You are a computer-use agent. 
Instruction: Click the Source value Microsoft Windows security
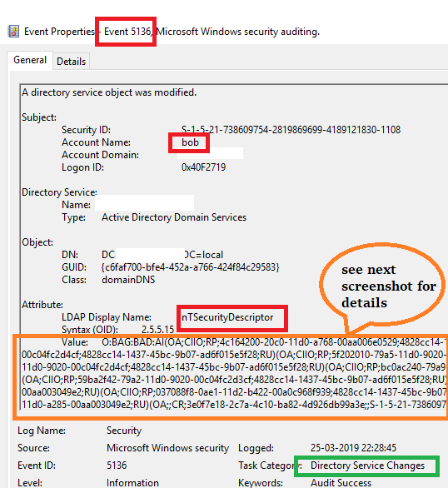click(x=167, y=448)
